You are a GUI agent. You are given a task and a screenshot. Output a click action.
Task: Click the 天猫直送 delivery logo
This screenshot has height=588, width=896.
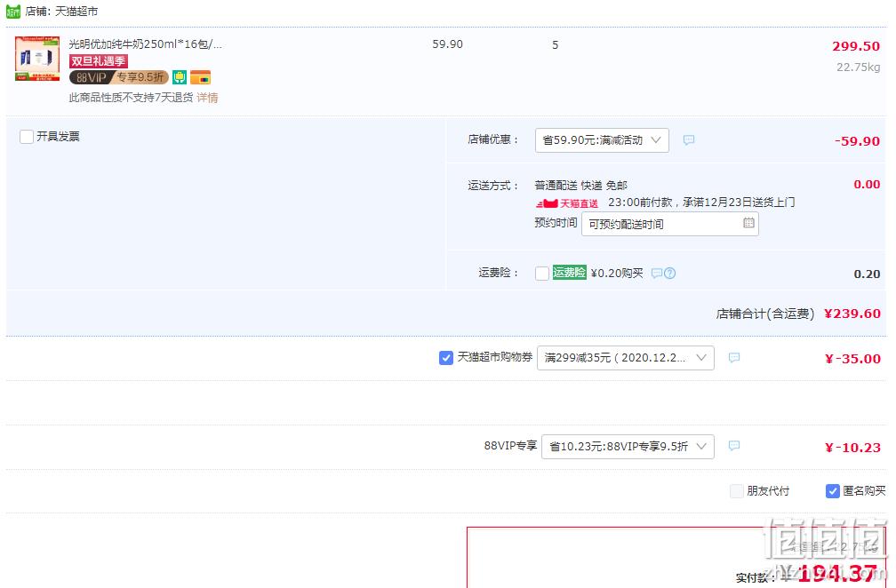tap(567, 203)
